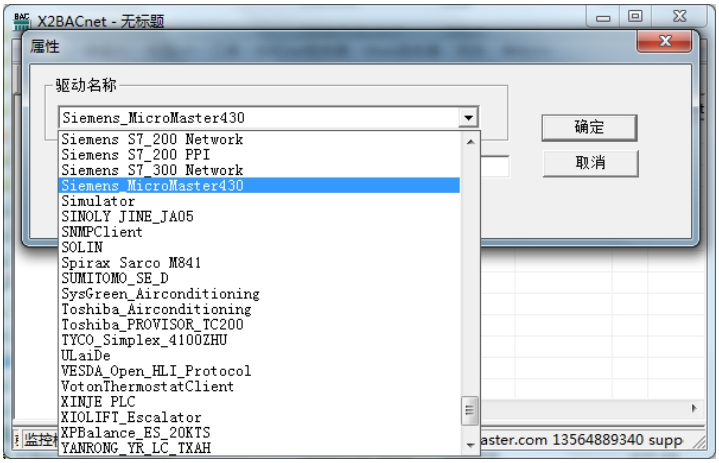Open the driver name combo box arrow
Viewport: 719px width, 463px height.
point(468,118)
